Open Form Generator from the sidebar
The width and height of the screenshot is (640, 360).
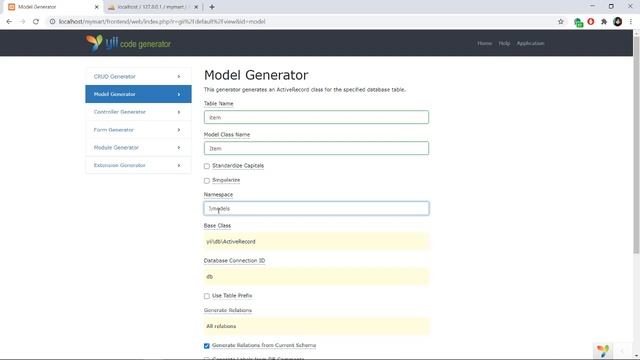[138, 130]
